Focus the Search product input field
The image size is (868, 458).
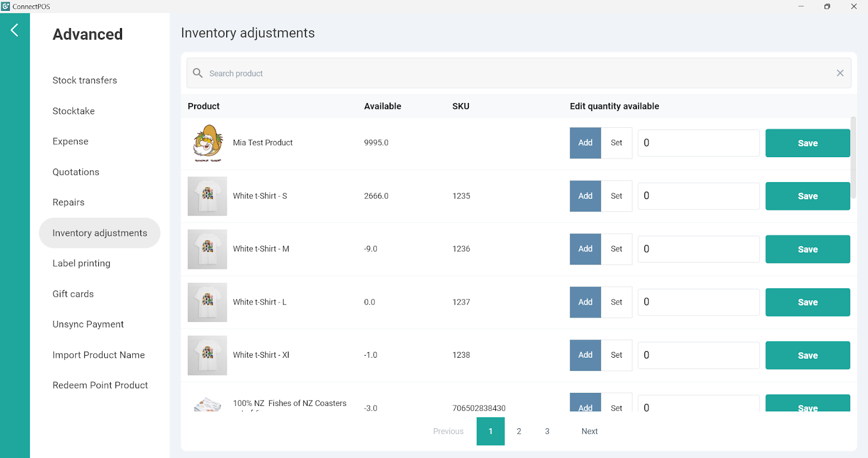click(515, 73)
